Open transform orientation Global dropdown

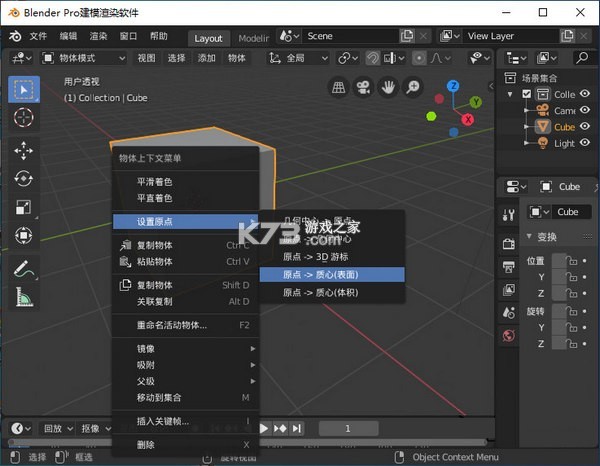(298, 58)
